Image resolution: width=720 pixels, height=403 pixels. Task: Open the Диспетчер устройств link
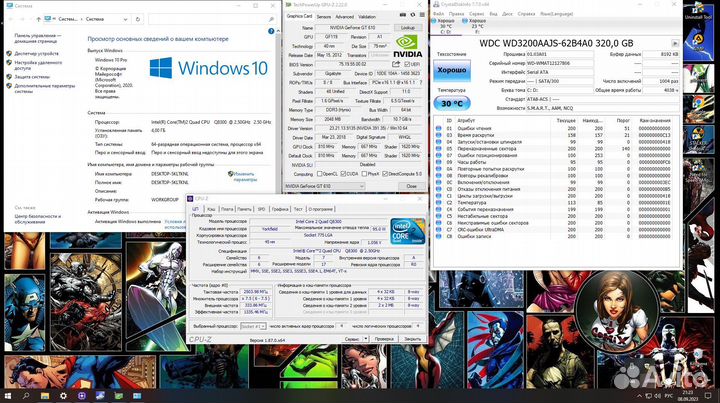click(x=36, y=54)
